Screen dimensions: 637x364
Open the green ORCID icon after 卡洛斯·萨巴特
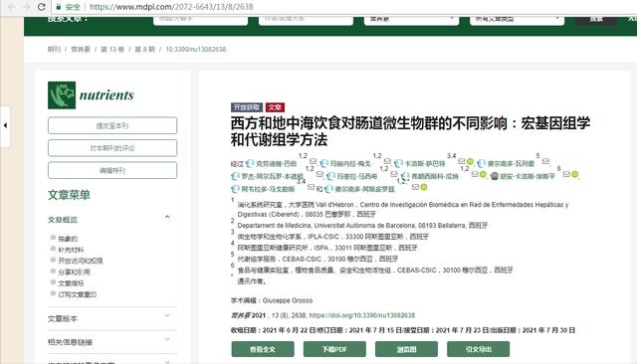click(x=470, y=161)
